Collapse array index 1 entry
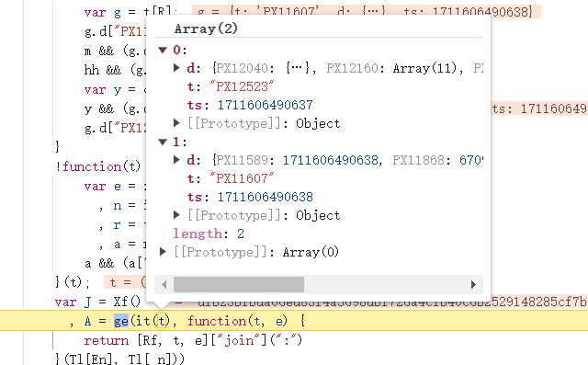Image resolution: width=588 pixels, height=365 pixels. pyautogui.click(x=163, y=142)
